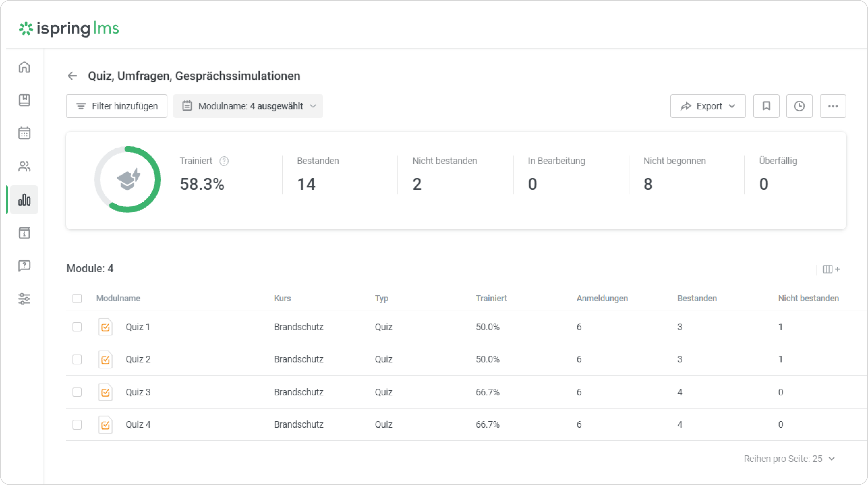Click the bar-chart reports sidebar icon

coord(24,200)
